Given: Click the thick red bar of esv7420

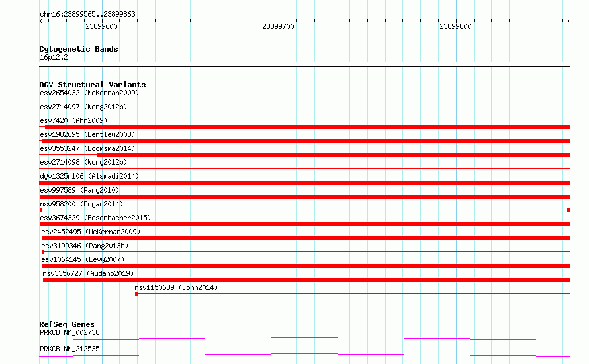Looking at the screenshot, I should tap(308, 127).
